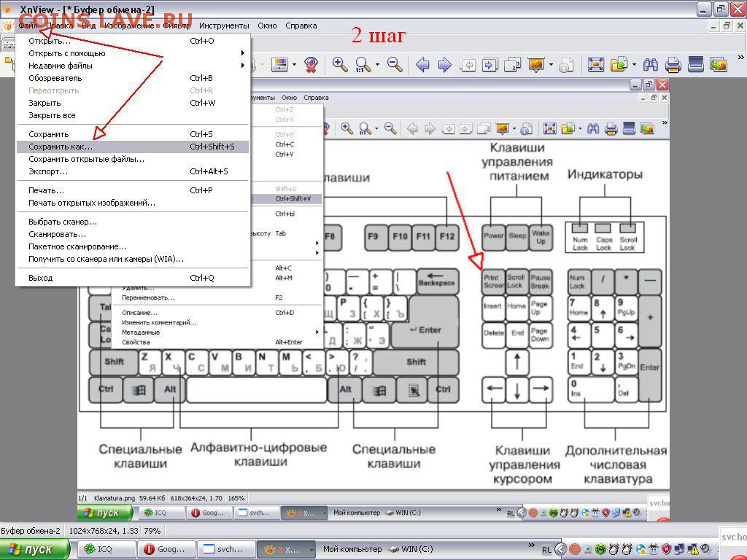Choose Получить со сканера или камеры (WIA)...

[x=133, y=259]
